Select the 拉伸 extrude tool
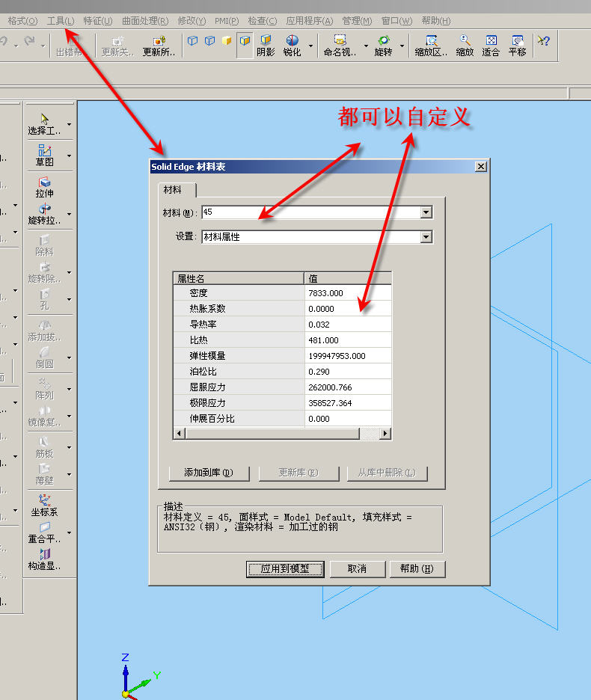591x700 pixels. [x=44, y=188]
